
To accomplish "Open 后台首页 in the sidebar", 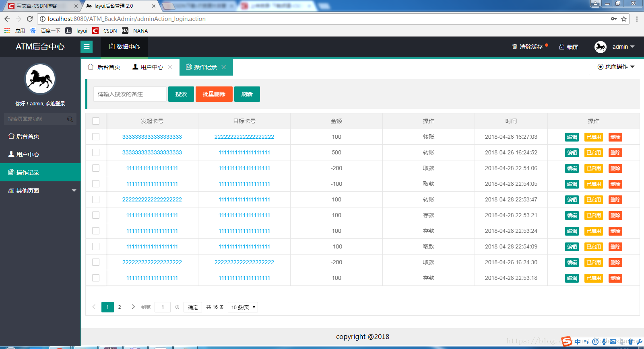I will pyautogui.click(x=40, y=136).
